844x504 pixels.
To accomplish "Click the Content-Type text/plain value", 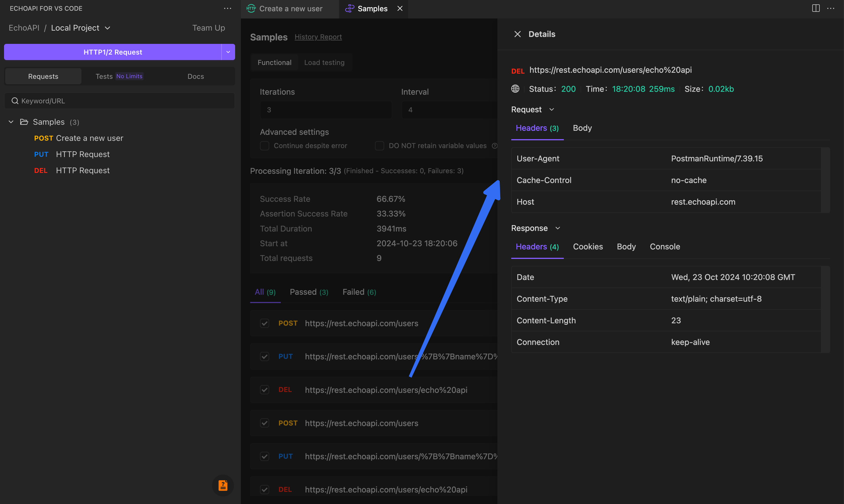I will (716, 299).
